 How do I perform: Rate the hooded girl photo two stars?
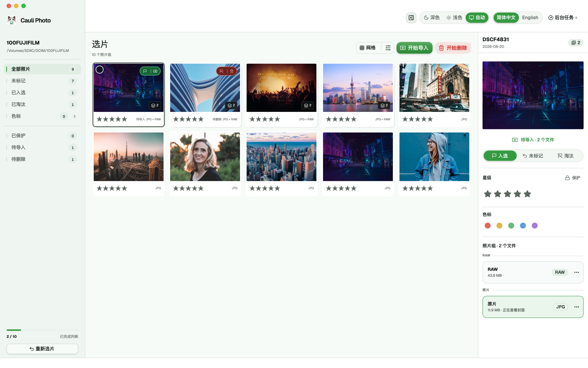tap(411, 188)
